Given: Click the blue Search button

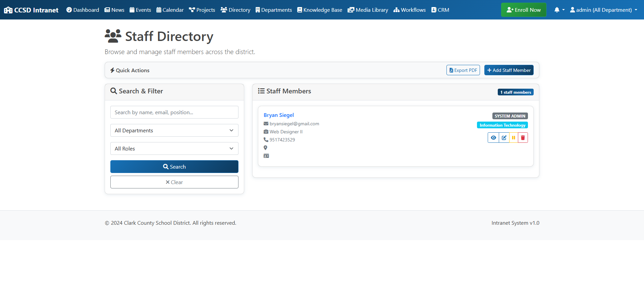Looking at the screenshot, I should 174,167.
